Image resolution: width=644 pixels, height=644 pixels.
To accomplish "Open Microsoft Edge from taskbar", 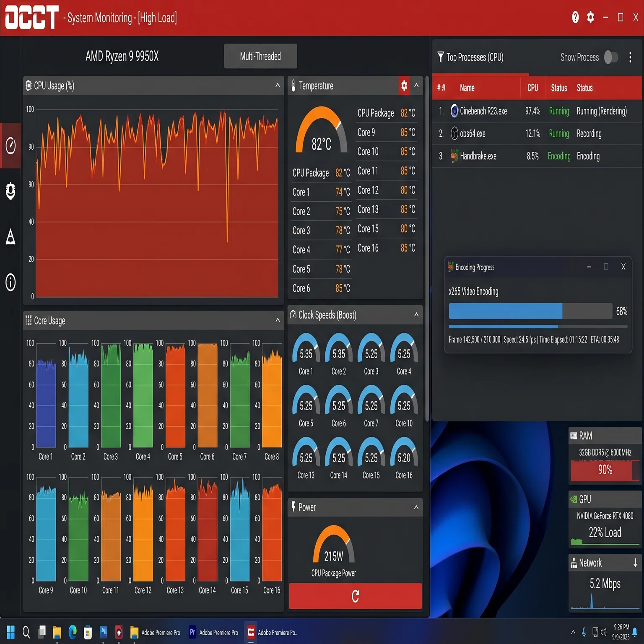I will click(x=73, y=632).
